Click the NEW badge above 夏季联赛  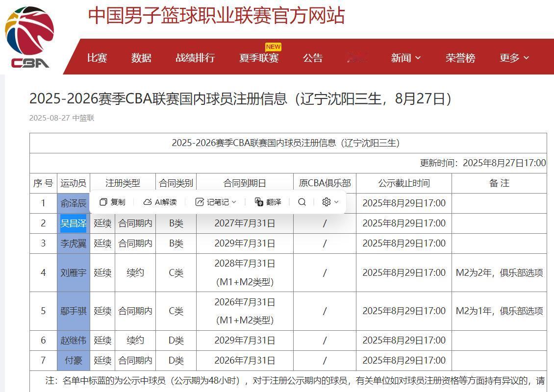coord(273,47)
